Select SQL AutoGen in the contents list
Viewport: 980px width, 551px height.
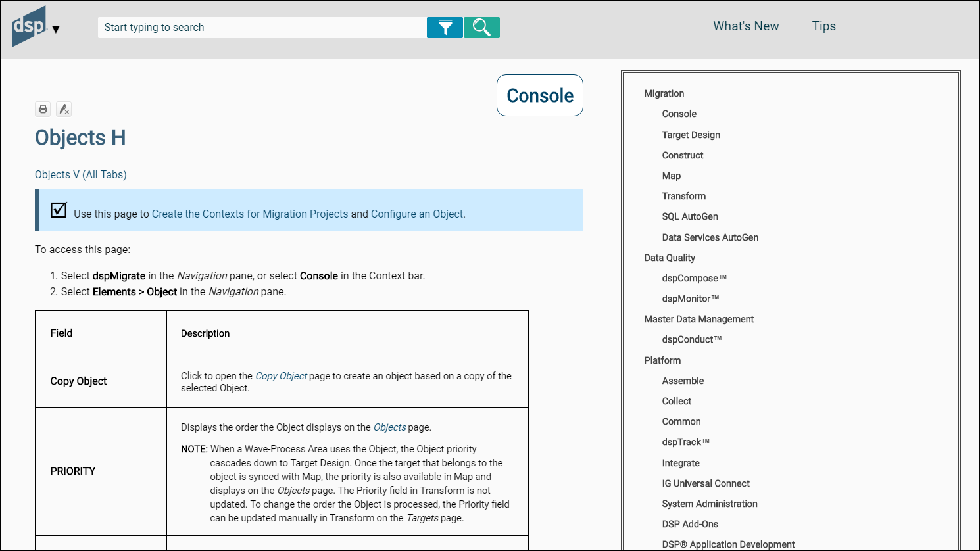click(690, 216)
